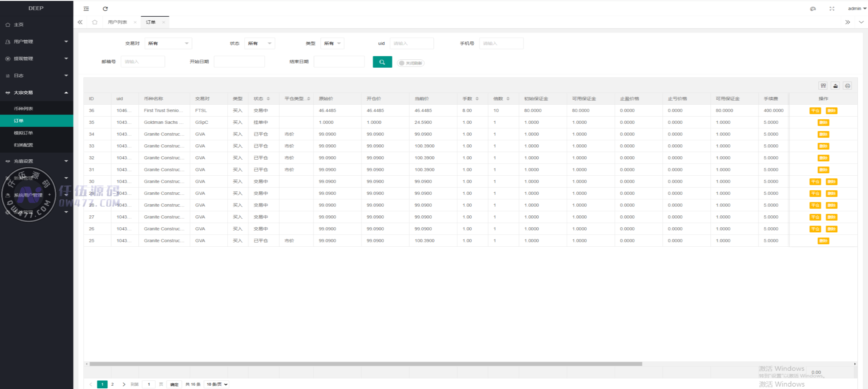Click the table export icon
Image resolution: width=868 pixels, height=389 pixels.
(835, 86)
